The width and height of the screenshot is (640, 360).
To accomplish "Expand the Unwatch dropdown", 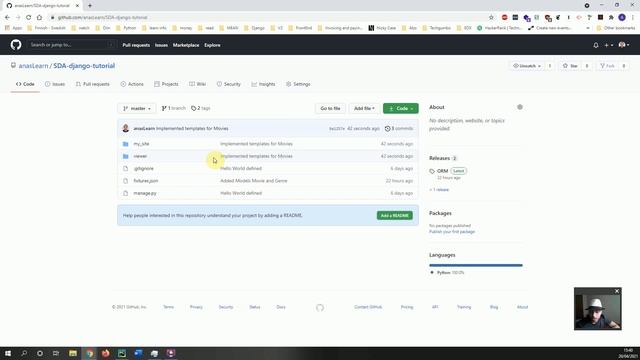I will pyautogui.click(x=527, y=66).
